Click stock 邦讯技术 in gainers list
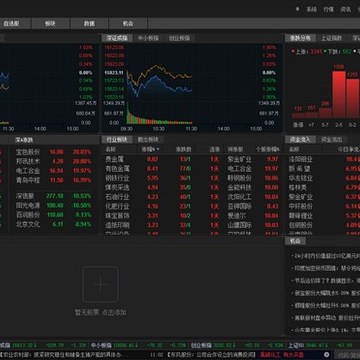Screen dimensions: 360x360 coord(28,161)
